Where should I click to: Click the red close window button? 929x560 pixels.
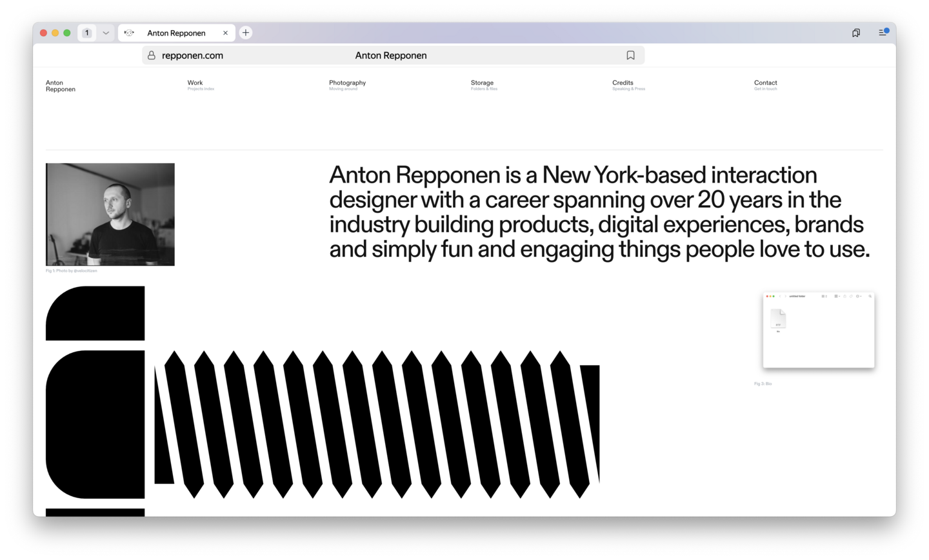[x=44, y=33]
